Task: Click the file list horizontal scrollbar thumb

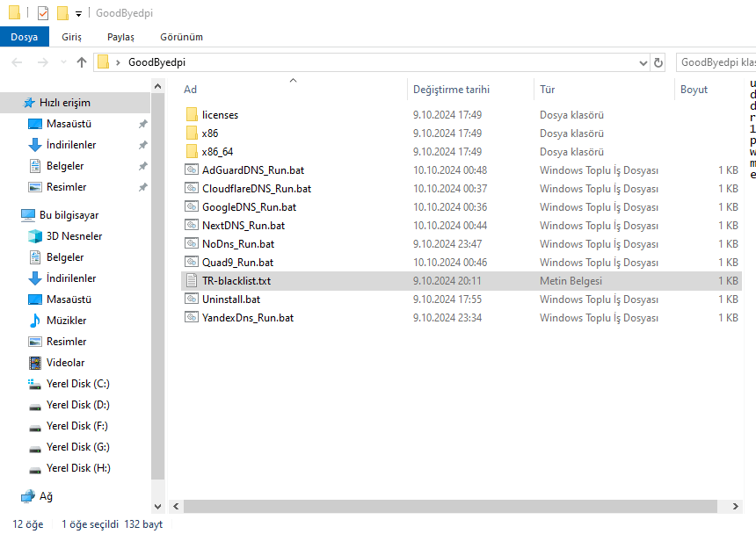Action: (450, 506)
